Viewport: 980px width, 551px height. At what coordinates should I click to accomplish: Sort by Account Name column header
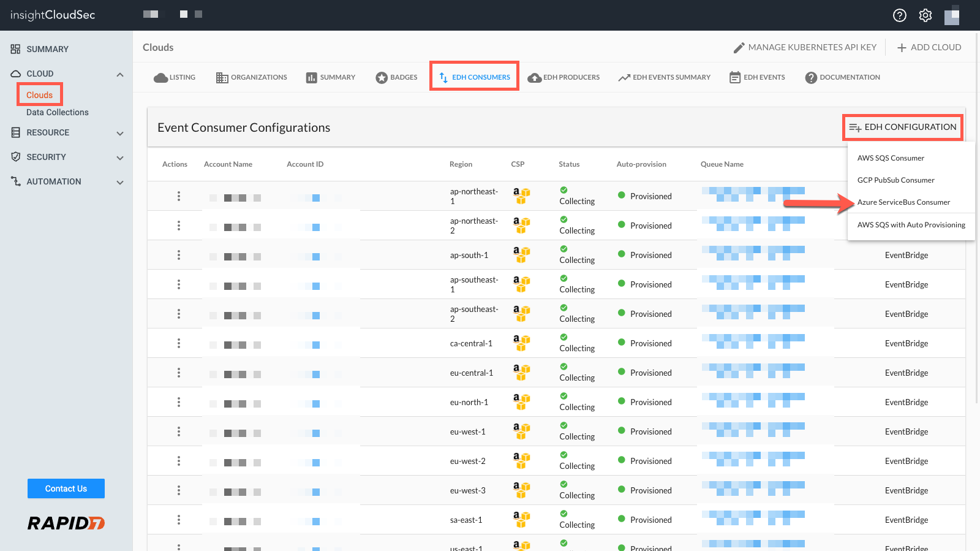(228, 164)
